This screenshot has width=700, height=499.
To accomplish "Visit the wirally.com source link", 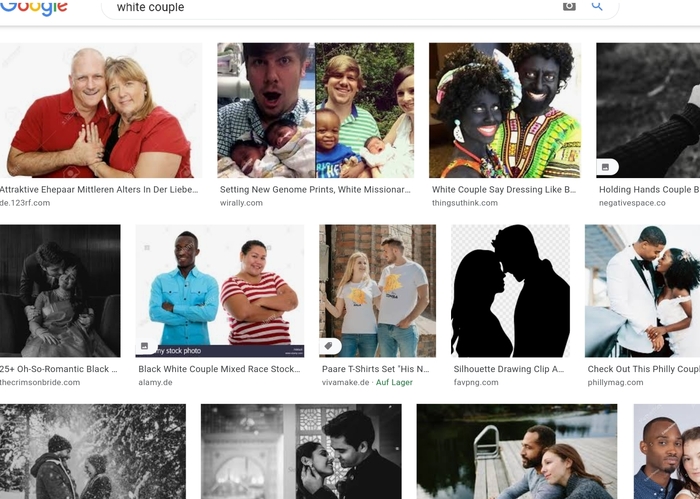I will 241,203.
